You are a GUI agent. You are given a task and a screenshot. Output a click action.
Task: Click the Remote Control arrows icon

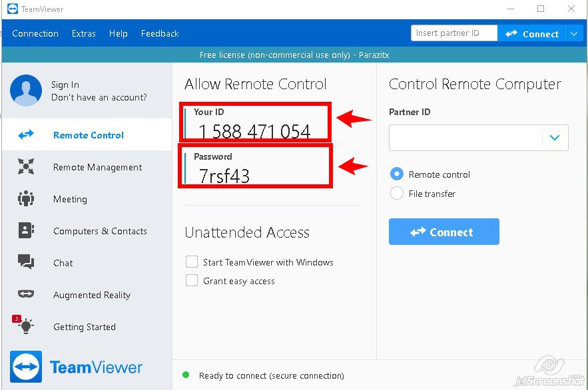[x=26, y=135]
